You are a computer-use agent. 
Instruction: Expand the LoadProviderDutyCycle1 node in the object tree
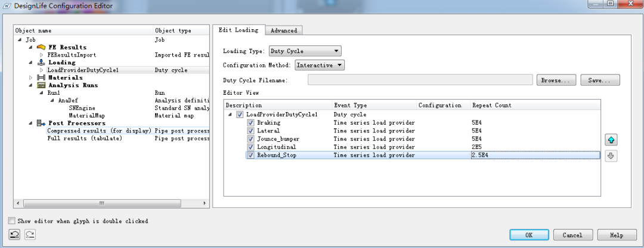[x=42, y=70]
